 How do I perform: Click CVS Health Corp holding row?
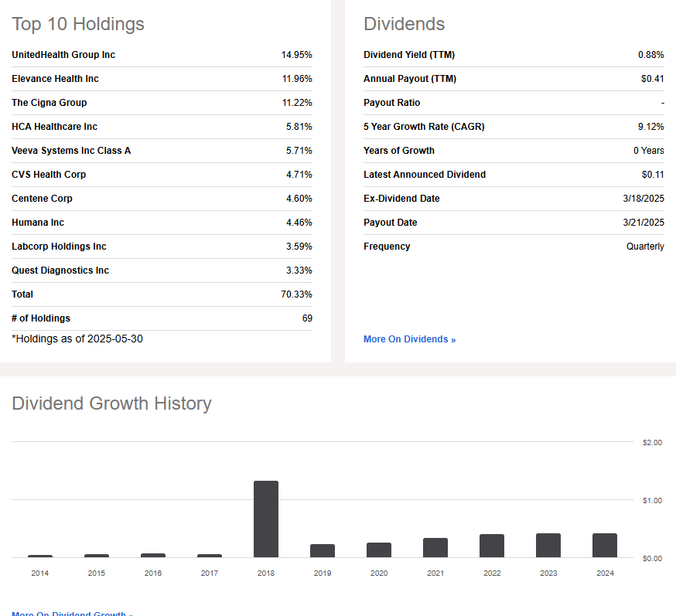tap(49, 175)
